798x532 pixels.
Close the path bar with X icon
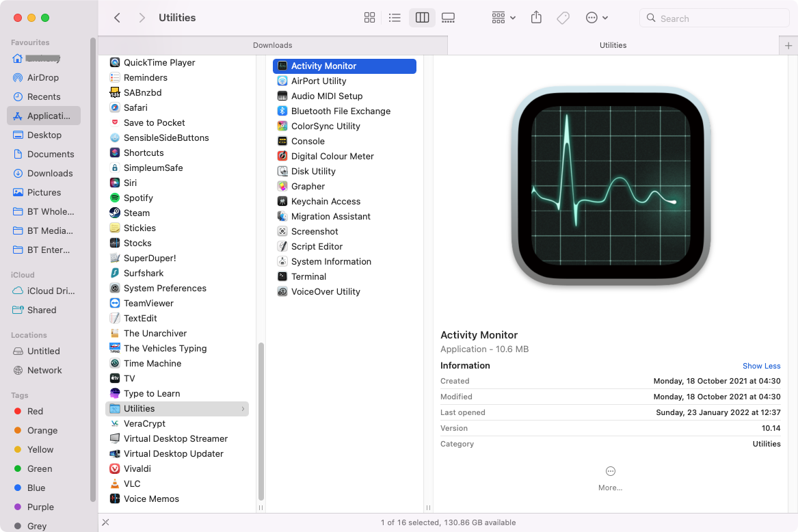point(105,522)
